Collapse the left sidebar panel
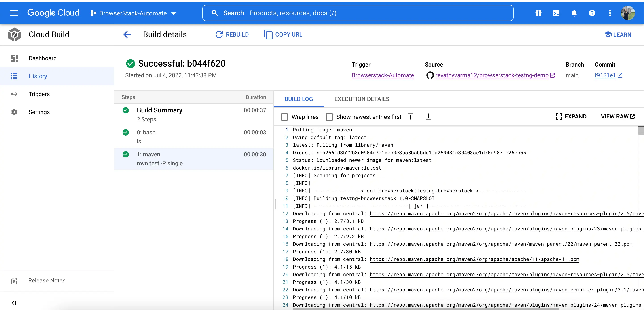Image resolution: width=644 pixels, height=310 pixels. point(14,303)
